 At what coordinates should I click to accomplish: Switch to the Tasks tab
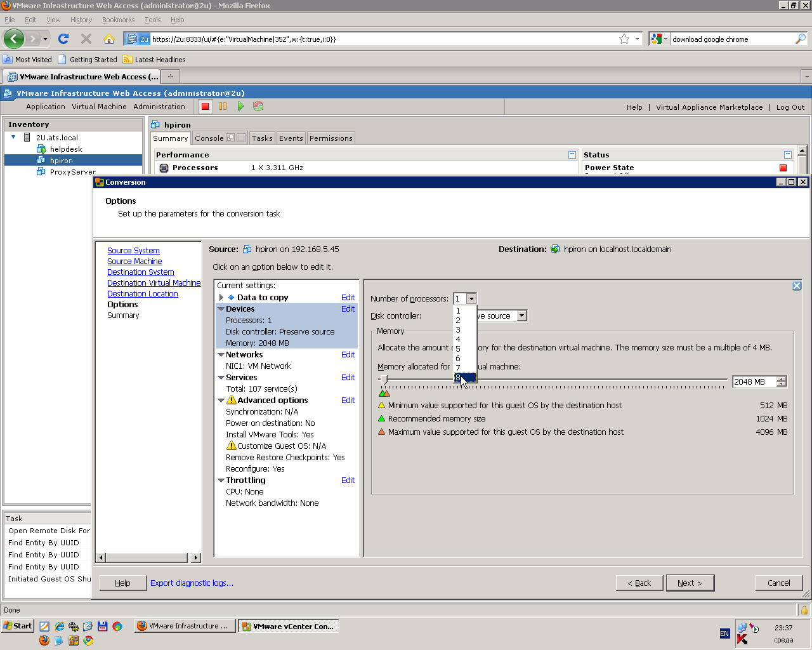pyautogui.click(x=262, y=138)
